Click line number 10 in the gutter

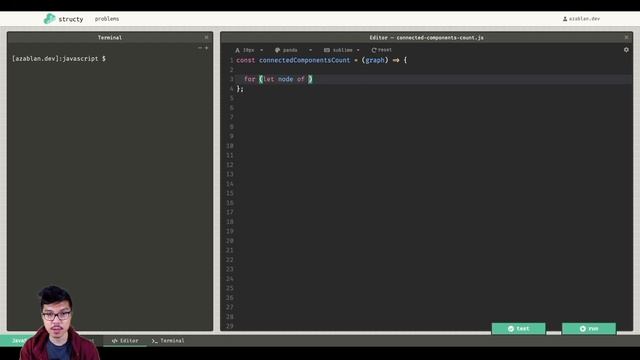coord(230,146)
